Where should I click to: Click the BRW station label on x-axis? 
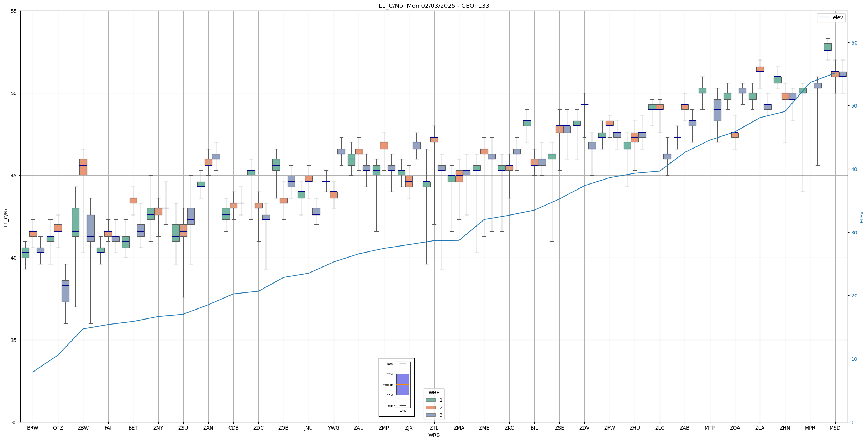point(32,428)
